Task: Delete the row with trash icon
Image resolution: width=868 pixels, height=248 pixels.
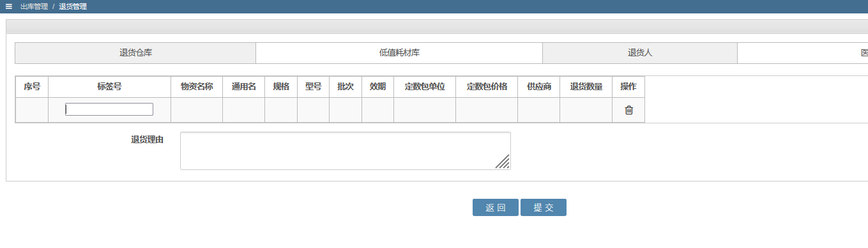Action: 628,110
